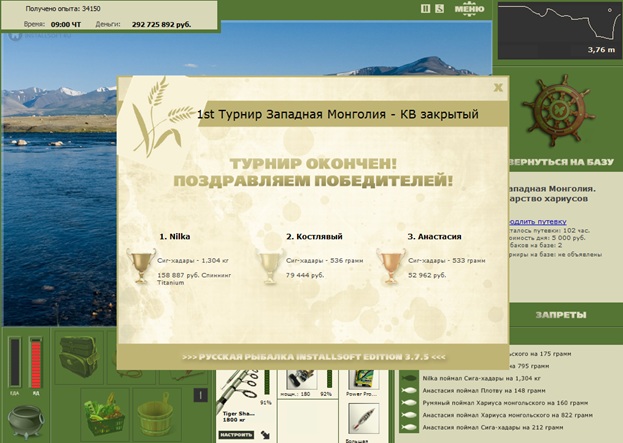Click fish icon beside Анастасия Плотву catch
Image resolution: width=623 pixels, height=443 pixels.
(x=409, y=391)
